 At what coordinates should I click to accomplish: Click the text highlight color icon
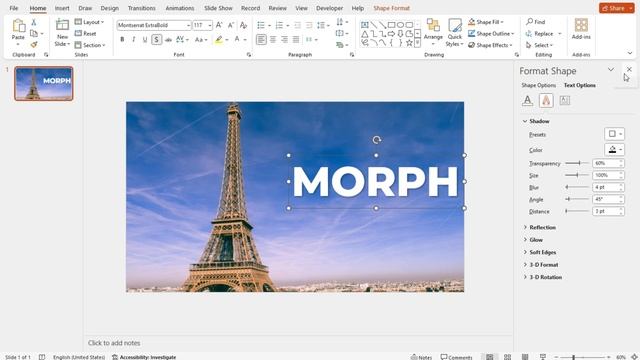pyautogui.click(x=219, y=40)
